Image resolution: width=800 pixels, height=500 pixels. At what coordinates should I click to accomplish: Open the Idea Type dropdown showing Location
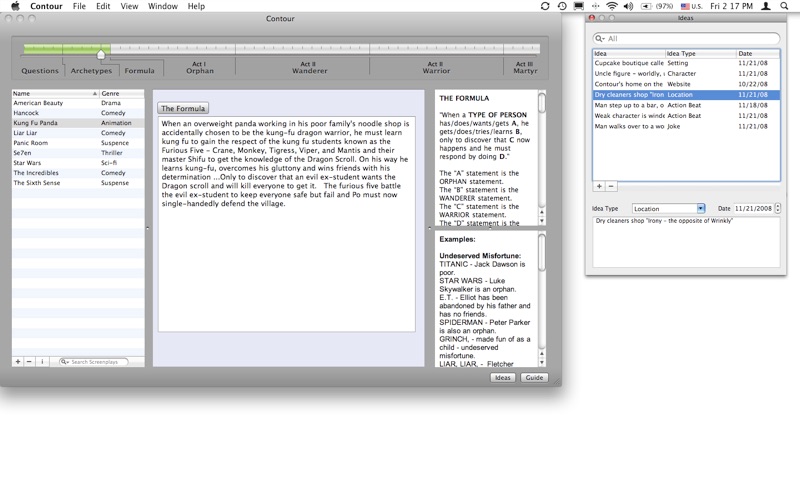[668, 208]
